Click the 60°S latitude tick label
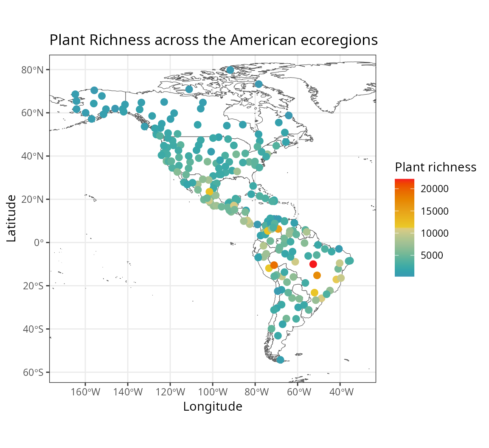 tap(33, 372)
